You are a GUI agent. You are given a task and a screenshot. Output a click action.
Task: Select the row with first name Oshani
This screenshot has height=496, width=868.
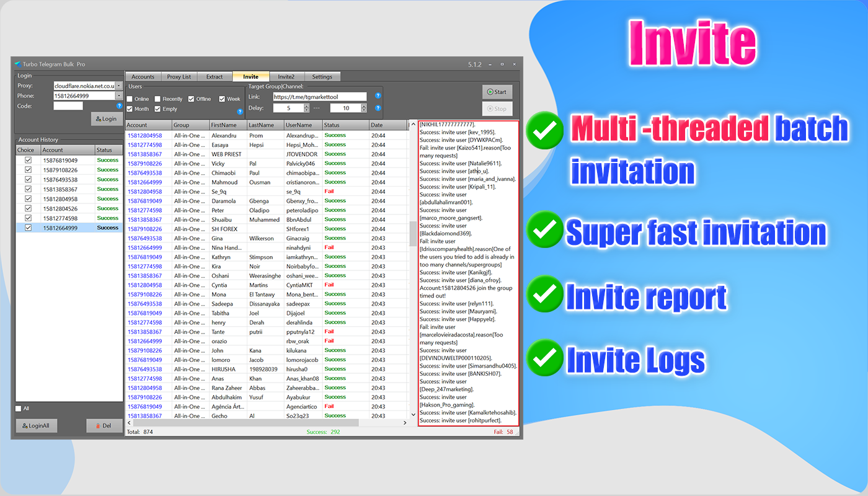[x=267, y=275]
